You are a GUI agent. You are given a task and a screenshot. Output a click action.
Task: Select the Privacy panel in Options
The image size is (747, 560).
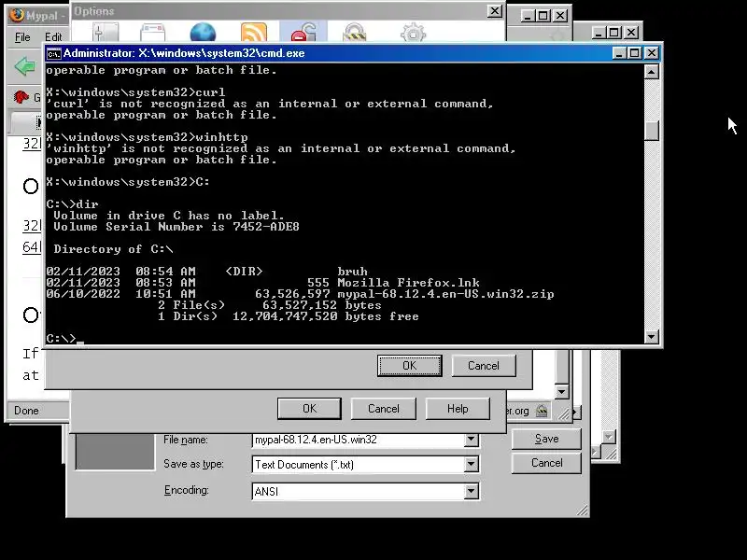[x=303, y=33]
